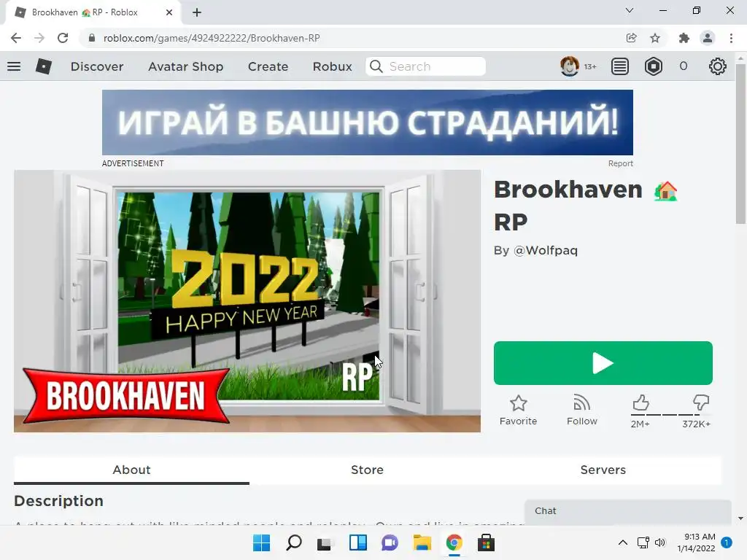This screenshot has height=560, width=747.
Task: Report the advertisement
Action: pos(620,163)
